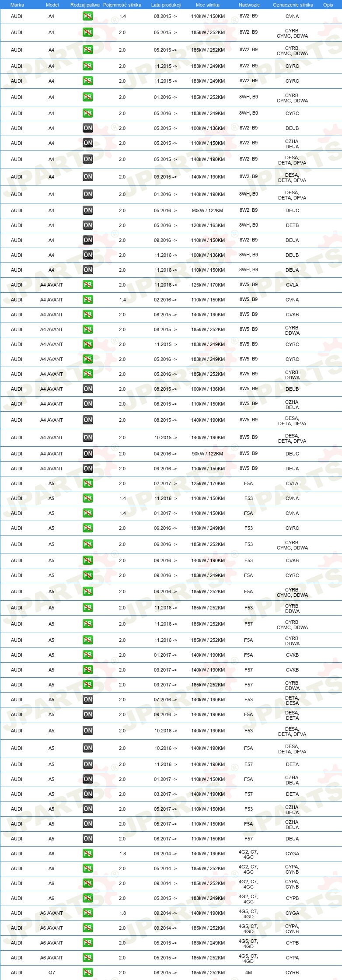This screenshot has height=980, width=342.
Task: Click the ON icon in the A4 09.2016 DEUA row
Action: 87,240
